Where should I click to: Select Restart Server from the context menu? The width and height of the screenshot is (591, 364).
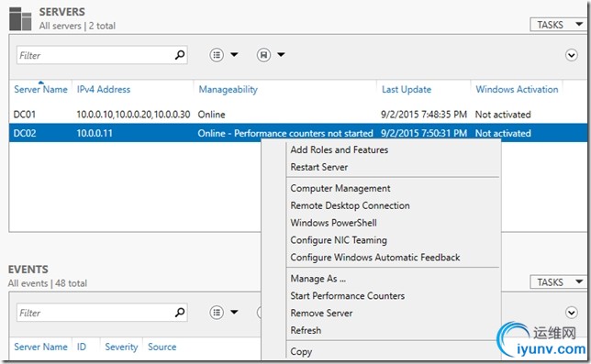[x=318, y=167]
